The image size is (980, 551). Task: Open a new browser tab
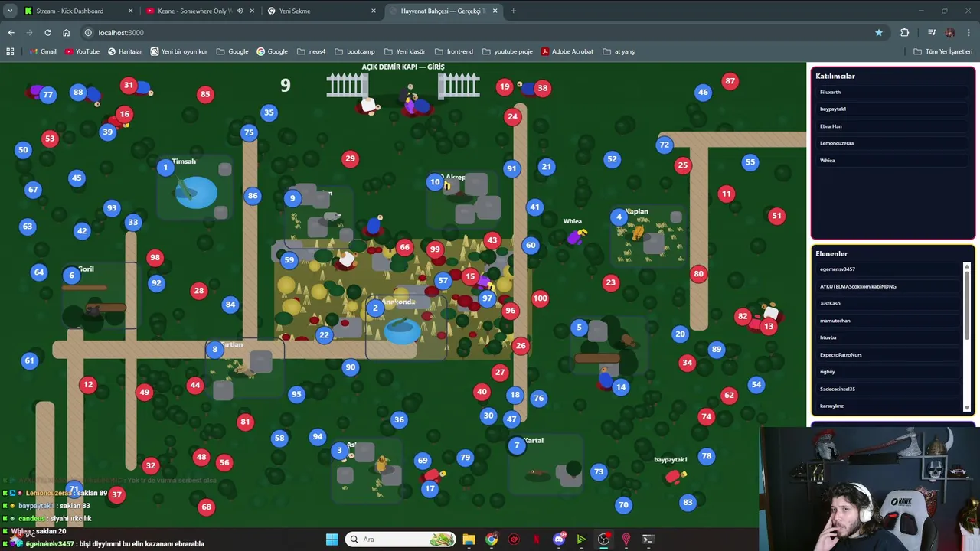click(513, 11)
